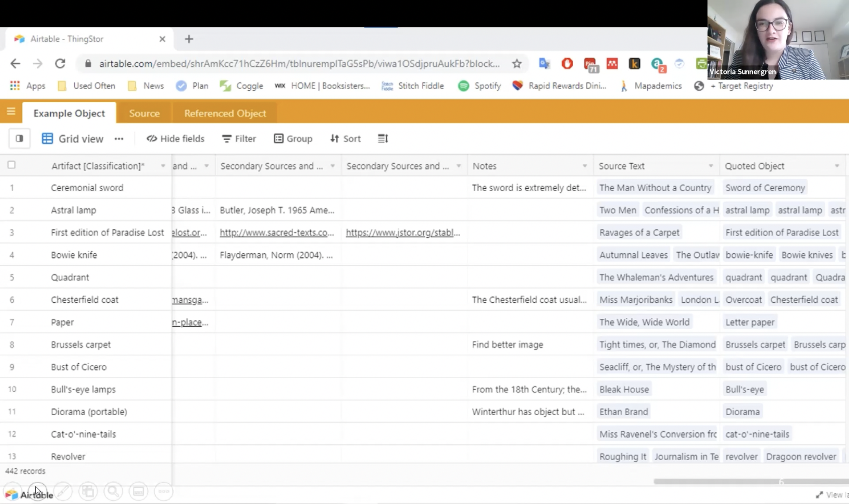The height and width of the screenshot is (504, 849).
Task: Click the Grid view icon
Action: coord(47,139)
